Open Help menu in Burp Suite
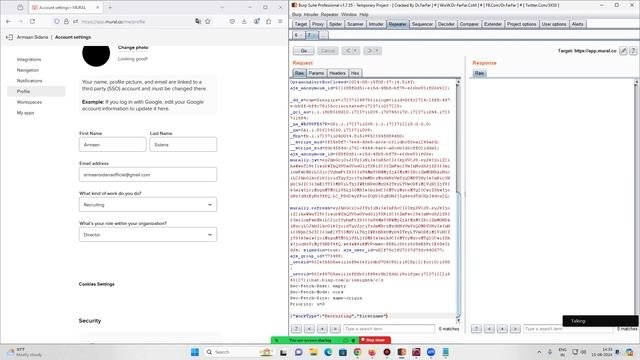The width and height of the screenshot is (640, 360). click(x=364, y=14)
